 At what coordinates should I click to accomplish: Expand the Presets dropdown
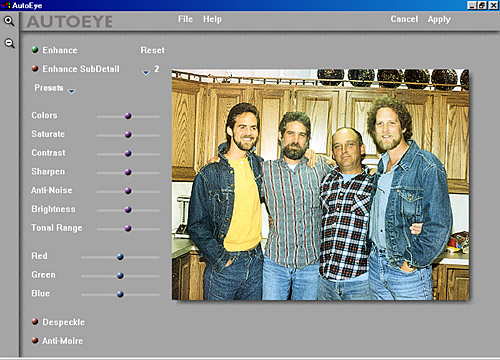[72, 91]
